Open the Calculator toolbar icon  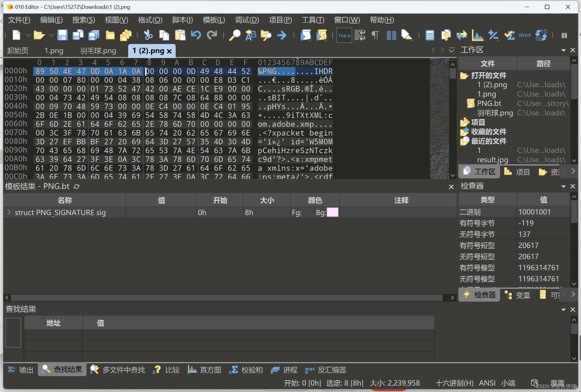[430, 36]
